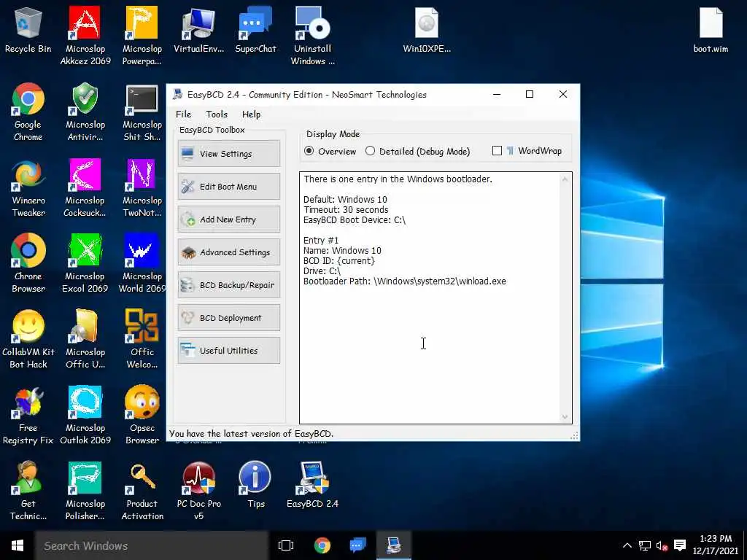
Task: Open the Windows Start menu
Action: (x=18, y=545)
